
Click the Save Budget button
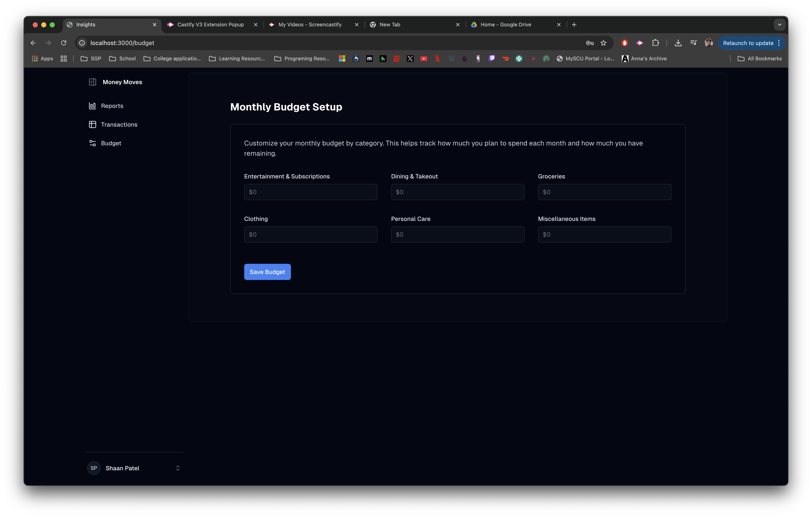click(267, 272)
